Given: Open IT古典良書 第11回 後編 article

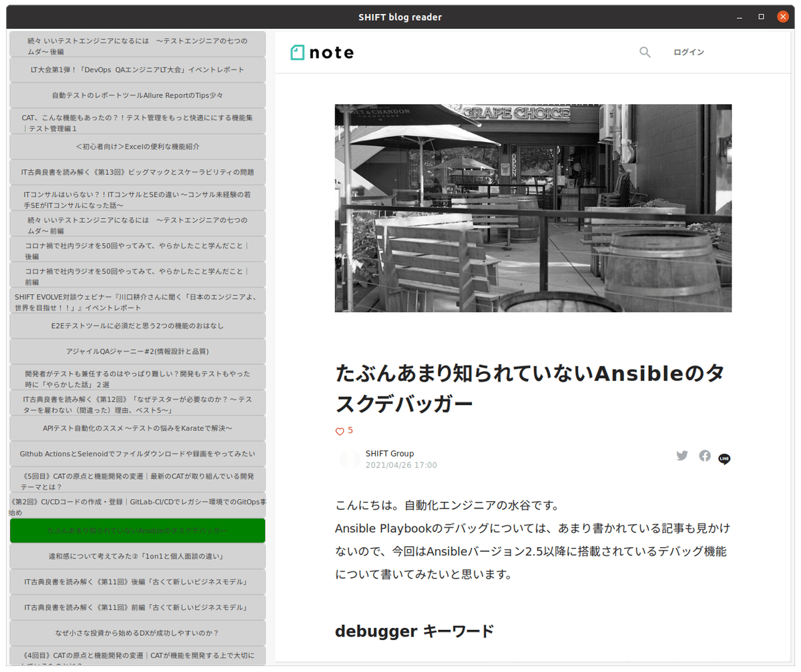Looking at the screenshot, I should coord(138,582).
